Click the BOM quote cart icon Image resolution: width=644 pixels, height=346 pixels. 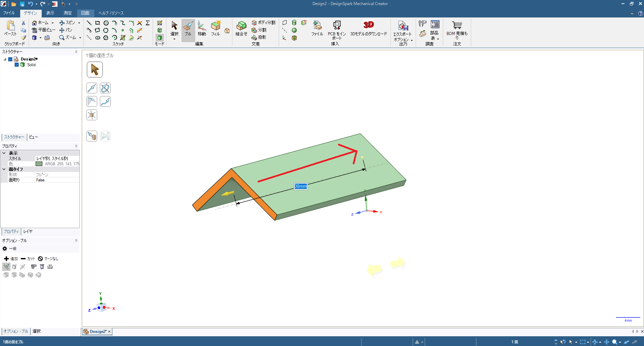click(x=457, y=25)
